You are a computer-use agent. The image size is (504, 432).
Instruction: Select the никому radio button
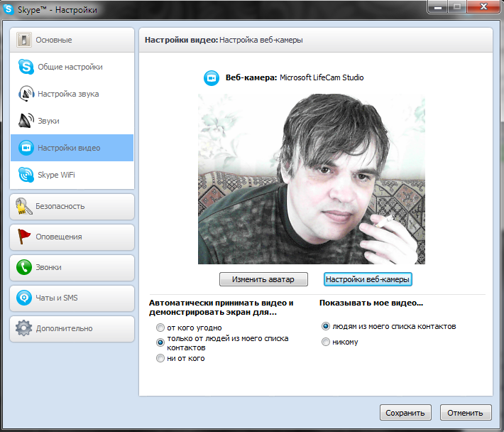[x=326, y=342]
